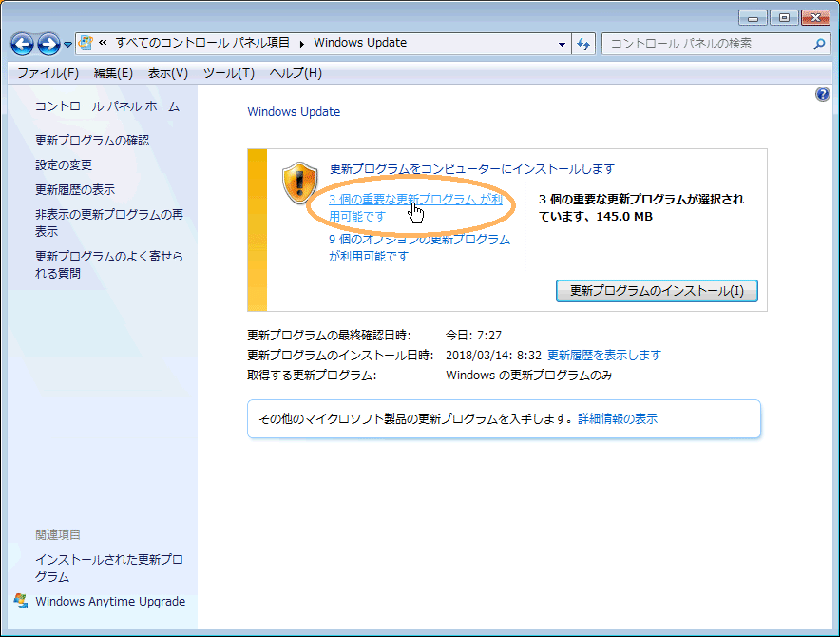The height and width of the screenshot is (637, 840).
Task: Refresh the Windows Update page
Action: 583,44
